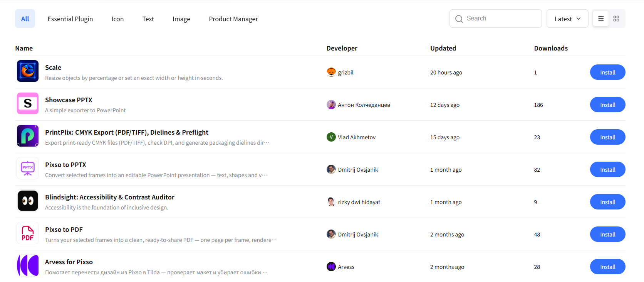Viewport: 644px width, 282px height.
Task: Open the PrintPlix: CMYK Export title
Action: [x=127, y=132]
